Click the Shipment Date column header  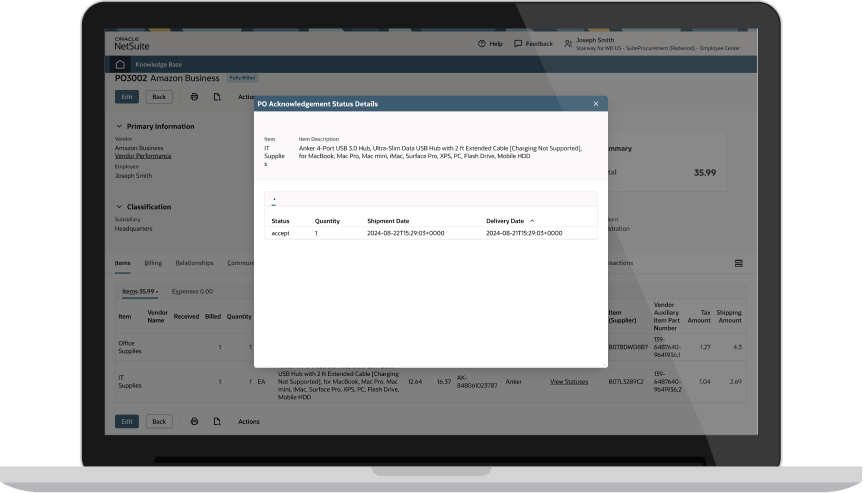[388, 221]
